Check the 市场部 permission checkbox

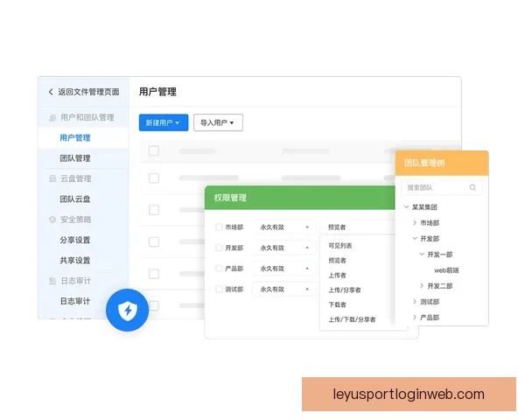219,227
